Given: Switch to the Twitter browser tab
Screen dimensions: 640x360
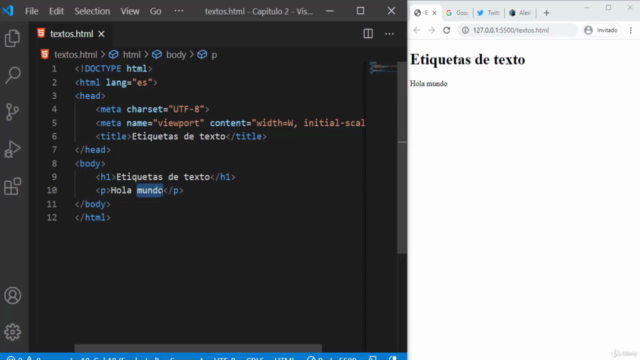Looking at the screenshot, I should pos(489,13).
